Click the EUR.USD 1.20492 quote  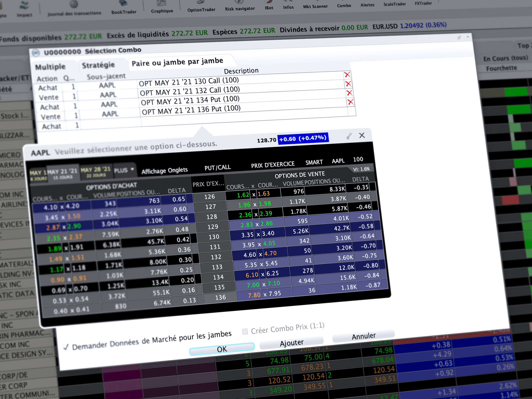(x=409, y=26)
